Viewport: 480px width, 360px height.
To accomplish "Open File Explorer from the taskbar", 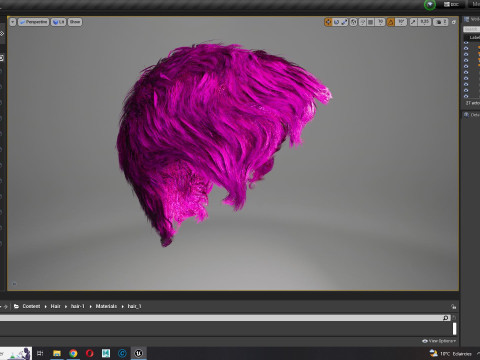I will tap(57, 353).
